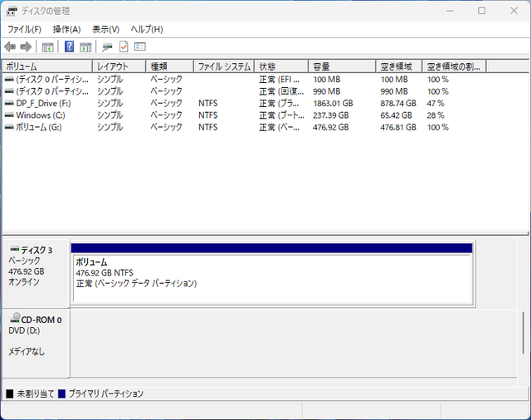Sort by the ファイル システム column header
The height and width of the screenshot is (420, 531).
[x=224, y=66]
